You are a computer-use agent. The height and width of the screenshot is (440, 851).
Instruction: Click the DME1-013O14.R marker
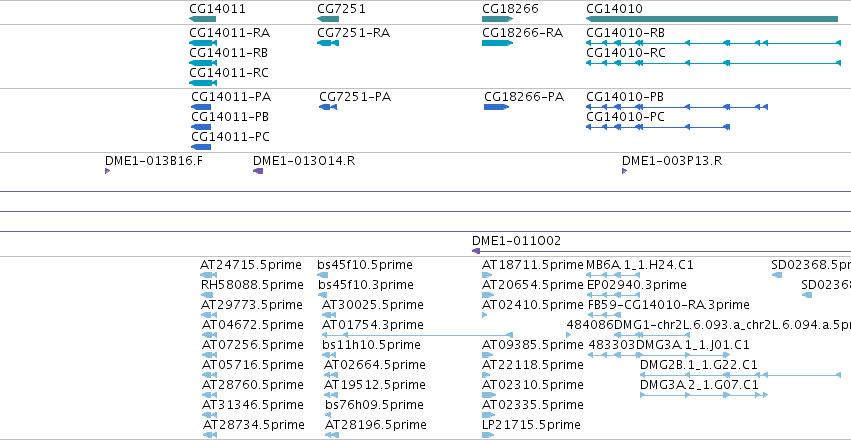(x=258, y=171)
